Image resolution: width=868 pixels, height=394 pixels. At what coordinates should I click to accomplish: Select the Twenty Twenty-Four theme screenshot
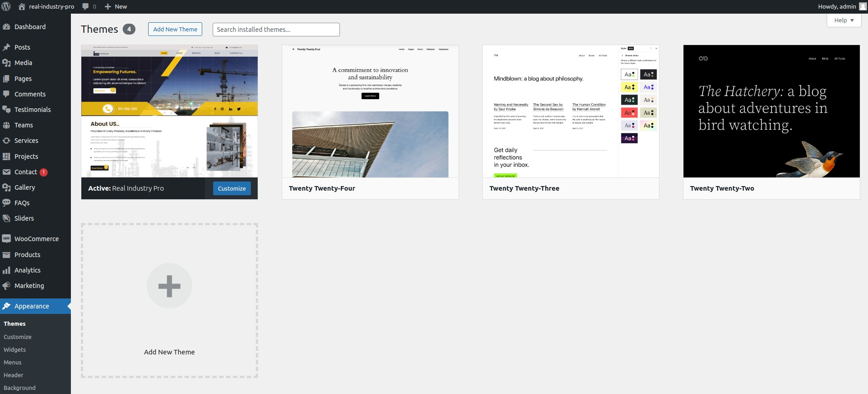tap(370, 111)
